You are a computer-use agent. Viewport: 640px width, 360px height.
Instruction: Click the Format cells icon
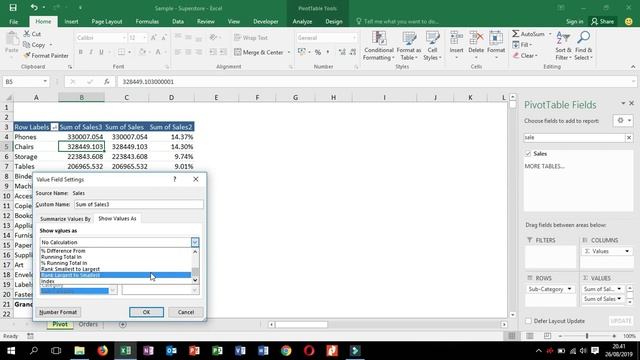pyautogui.click(x=496, y=39)
